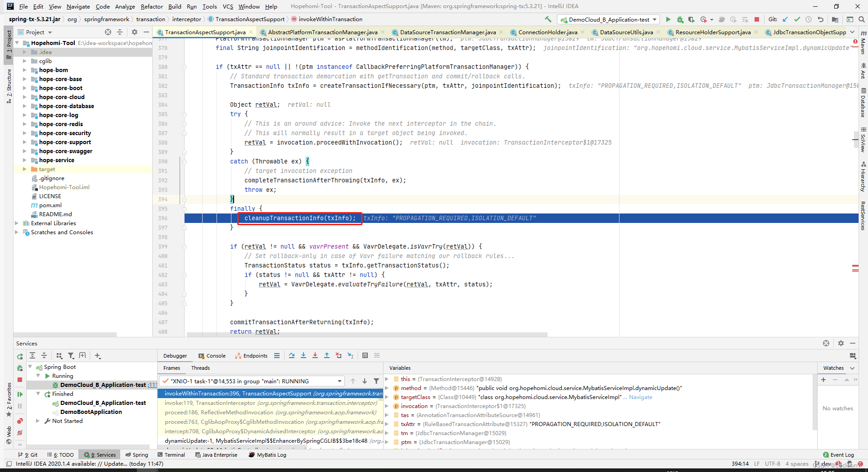This screenshot has height=472, width=868.
Task: Toggle Mute Breakpoints in the Services sidebar
Action: pyautogui.click(x=20, y=433)
